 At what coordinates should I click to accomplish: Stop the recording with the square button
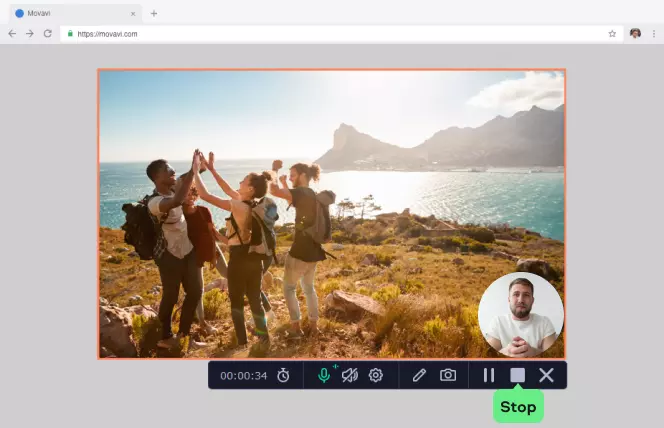[517, 375]
